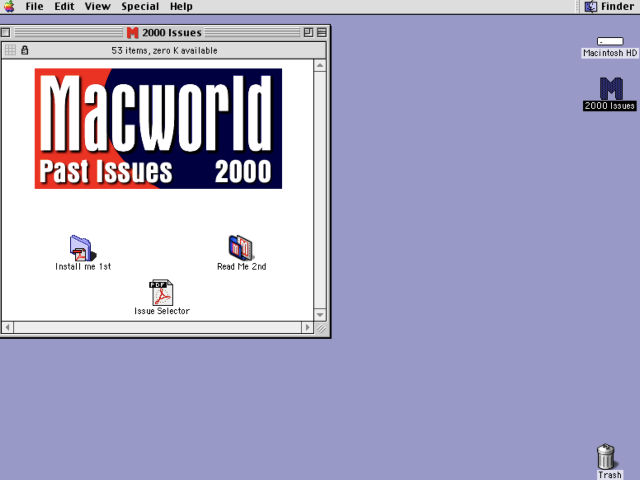Click the window close box
This screenshot has width=640, height=480.
(5, 33)
